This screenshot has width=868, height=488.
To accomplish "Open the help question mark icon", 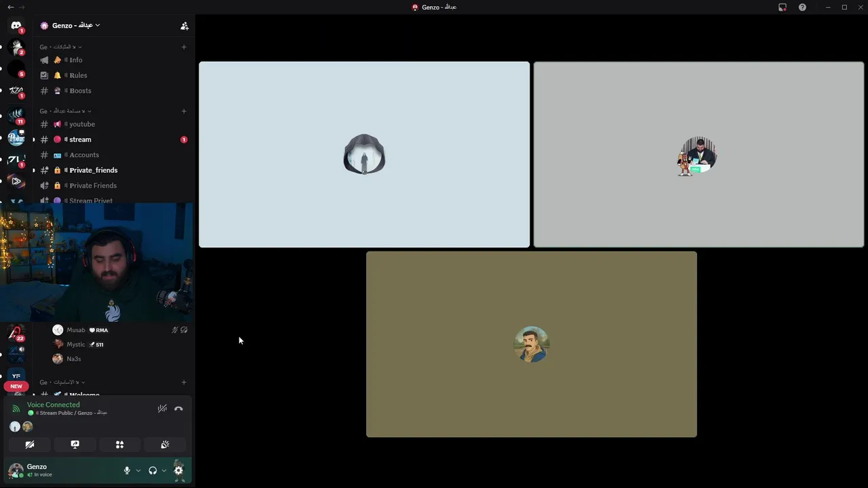I will pos(802,7).
